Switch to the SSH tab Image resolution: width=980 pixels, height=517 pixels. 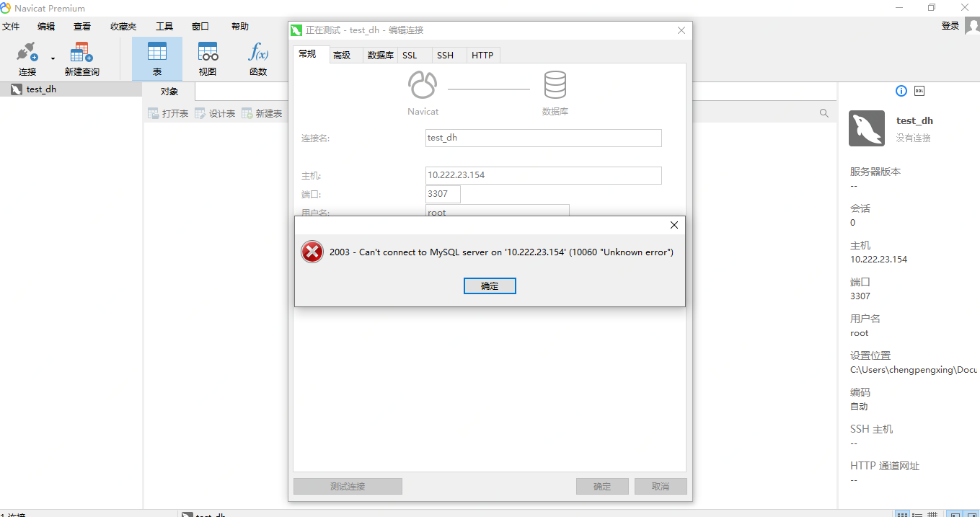tap(446, 55)
